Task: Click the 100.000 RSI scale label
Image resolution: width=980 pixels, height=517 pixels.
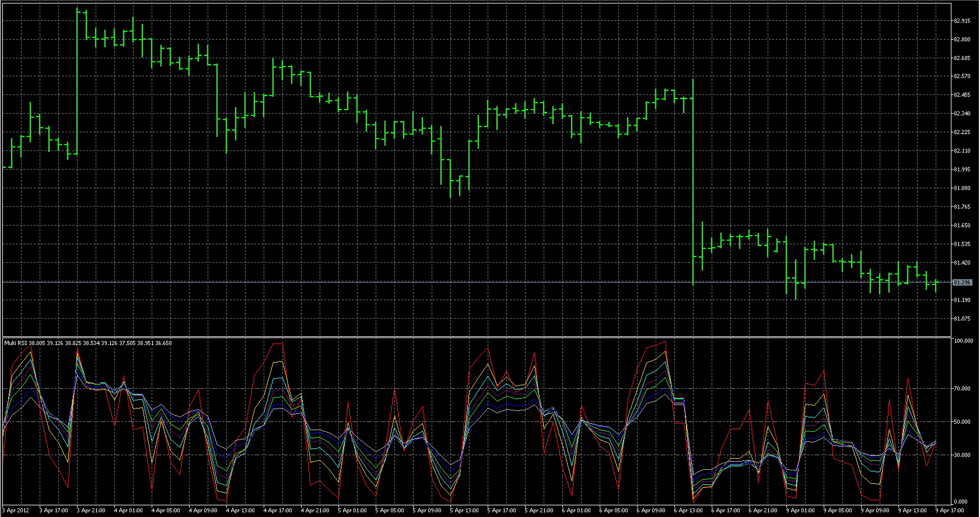Action: coord(963,341)
